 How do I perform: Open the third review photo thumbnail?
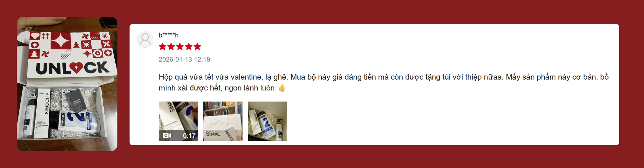tap(267, 121)
